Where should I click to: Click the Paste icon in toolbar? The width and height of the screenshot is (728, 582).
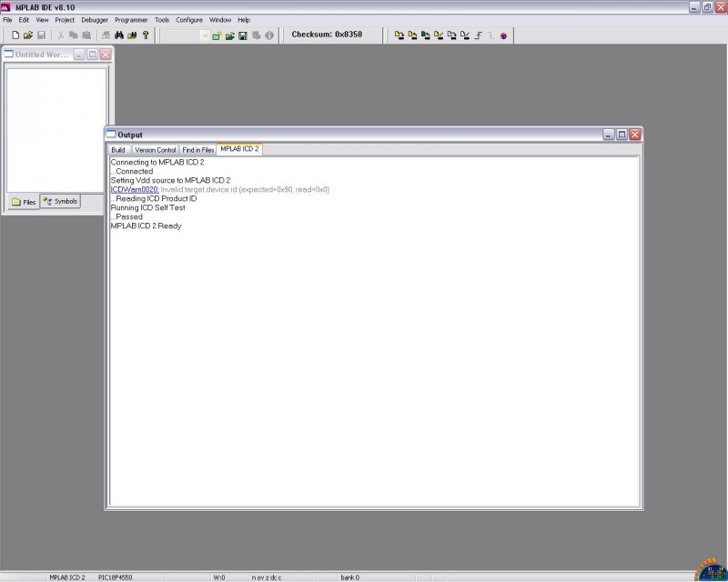tap(86, 35)
